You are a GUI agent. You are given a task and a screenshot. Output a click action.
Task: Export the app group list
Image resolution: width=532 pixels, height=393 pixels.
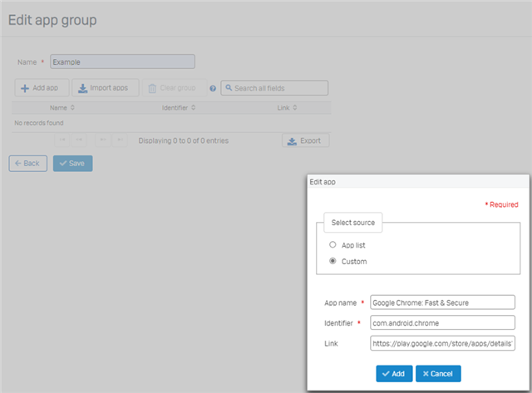coord(305,140)
